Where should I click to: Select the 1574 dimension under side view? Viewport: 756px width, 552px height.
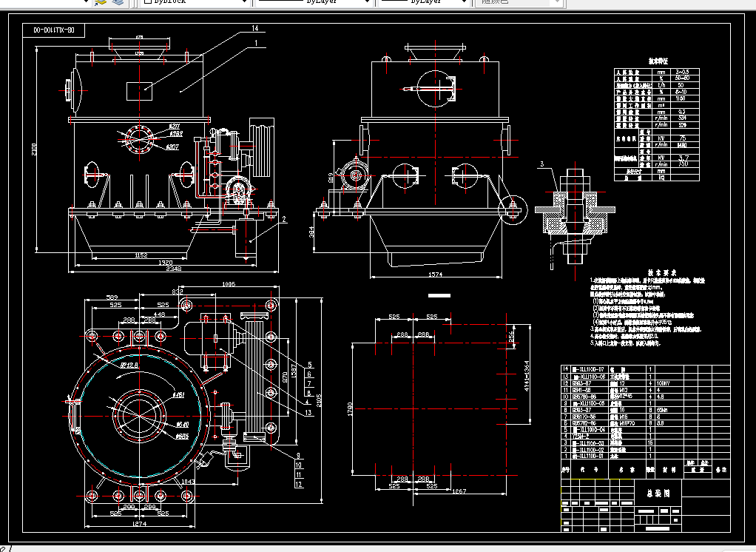(436, 275)
